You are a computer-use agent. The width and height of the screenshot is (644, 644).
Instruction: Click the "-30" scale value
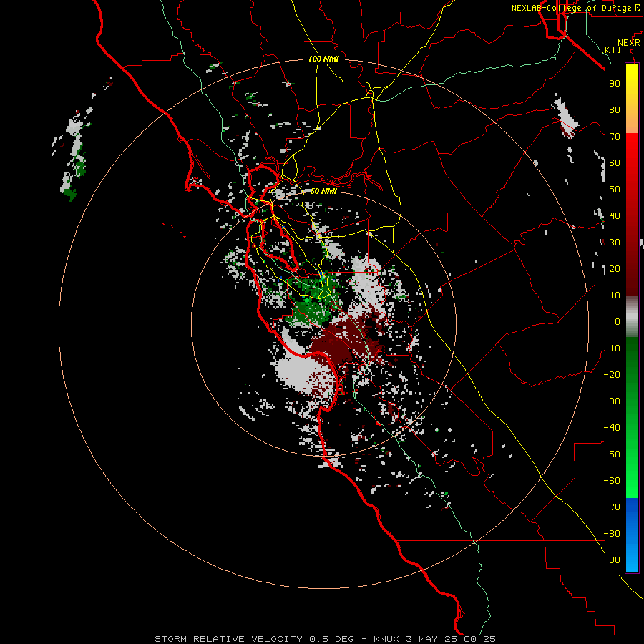[612, 401]
